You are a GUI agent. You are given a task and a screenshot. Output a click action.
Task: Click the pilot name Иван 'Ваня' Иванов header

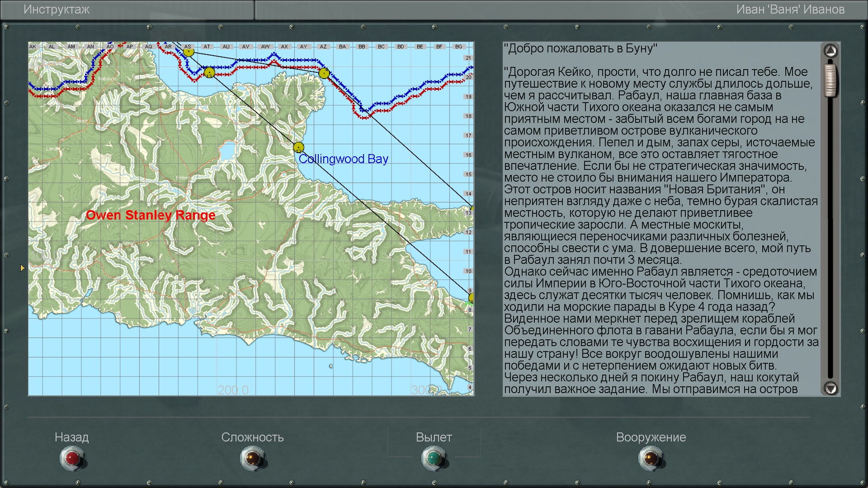pos(790,9)
